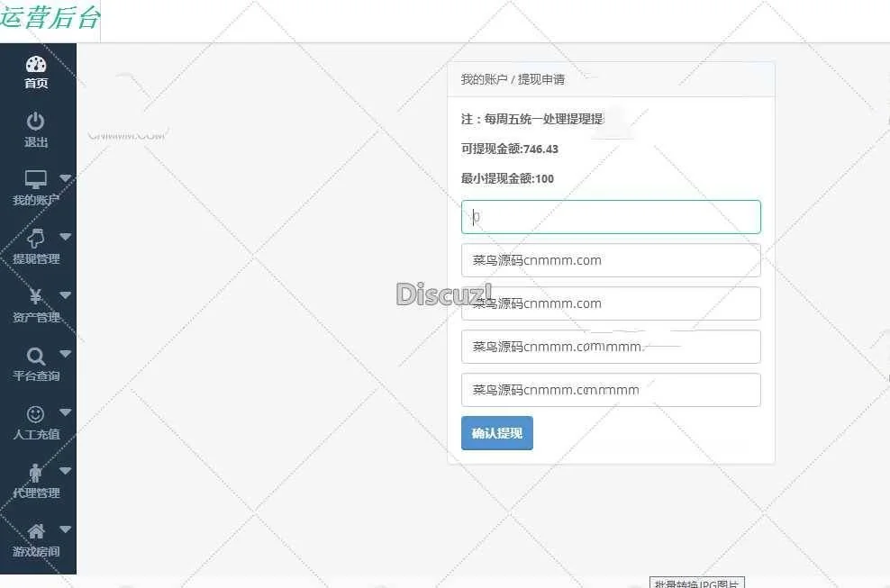Image resolution: width=890 pixels, height=588 pixels.
Task: Click the smiley icon for 人工充值
Action: (x=36, y=413)
